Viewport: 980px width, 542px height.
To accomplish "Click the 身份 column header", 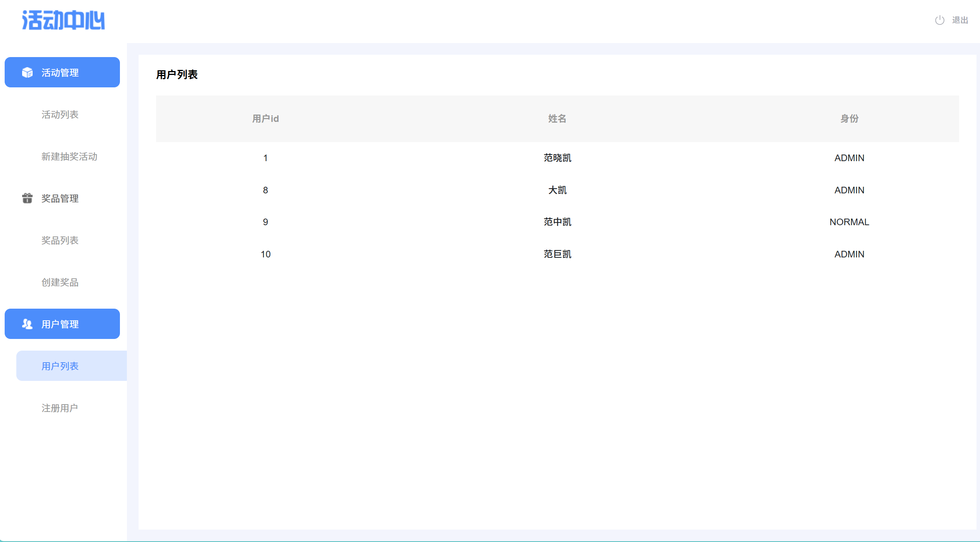I will click(x=849, y=119).
